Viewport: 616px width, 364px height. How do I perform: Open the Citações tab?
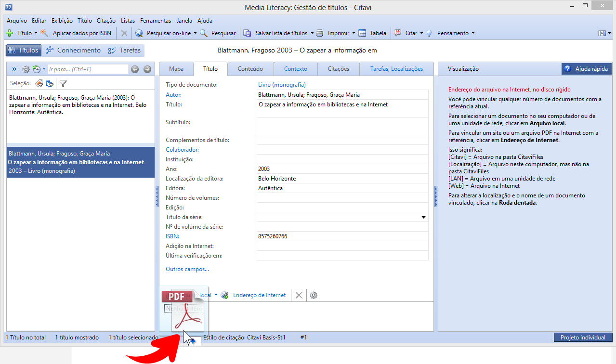(x=339, y=69)
